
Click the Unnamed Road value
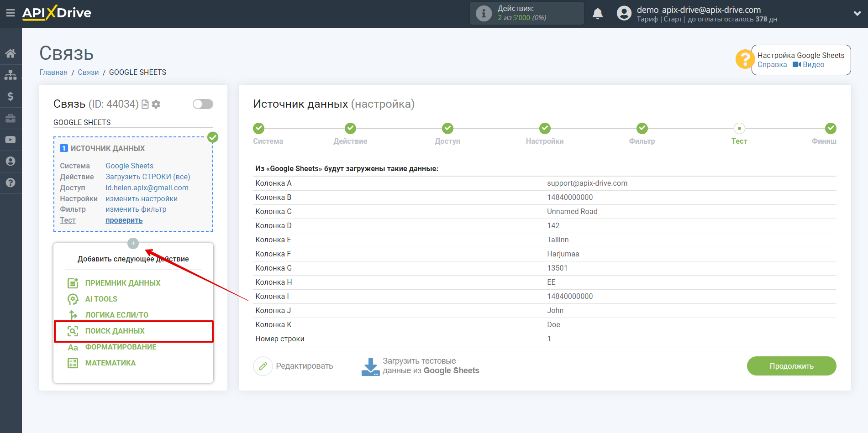(572, 212)
